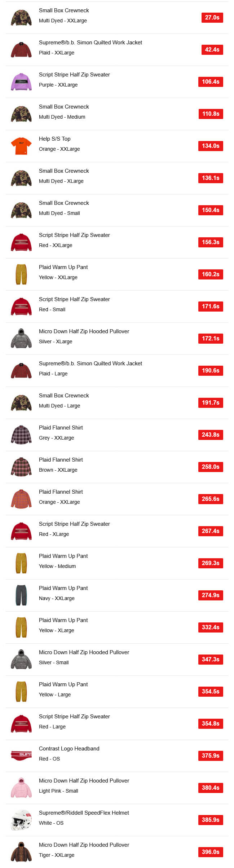Click the 375.9s red time badge
The width and height of the screenshot is (234, 868).
point(211,755)
